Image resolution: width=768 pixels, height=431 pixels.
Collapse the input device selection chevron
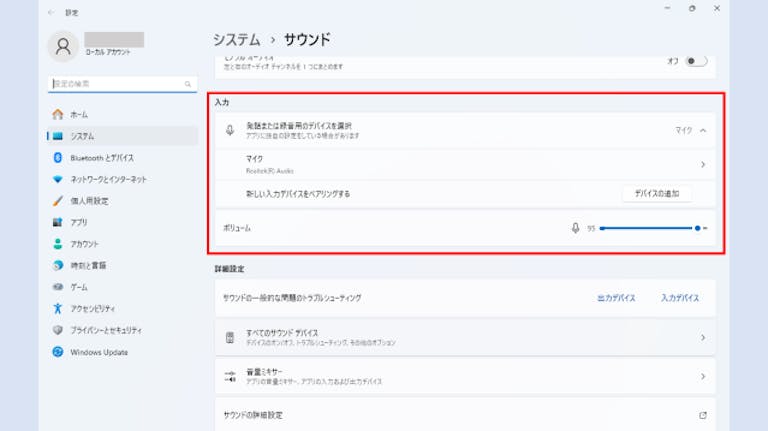pos(703,130)
